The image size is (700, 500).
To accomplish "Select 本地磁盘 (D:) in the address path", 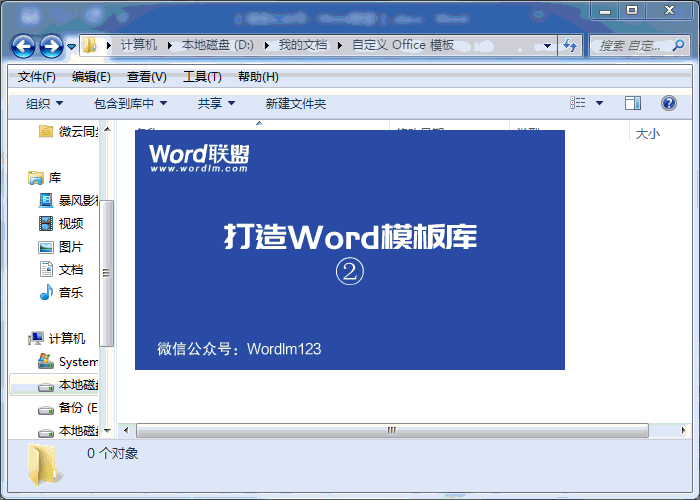I will (x=218, y=45).
